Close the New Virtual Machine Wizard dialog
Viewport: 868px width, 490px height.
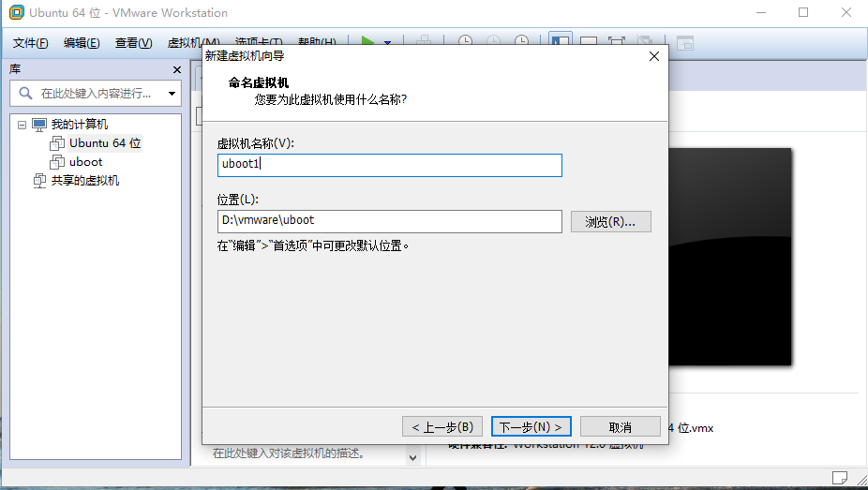click(654, 56)
